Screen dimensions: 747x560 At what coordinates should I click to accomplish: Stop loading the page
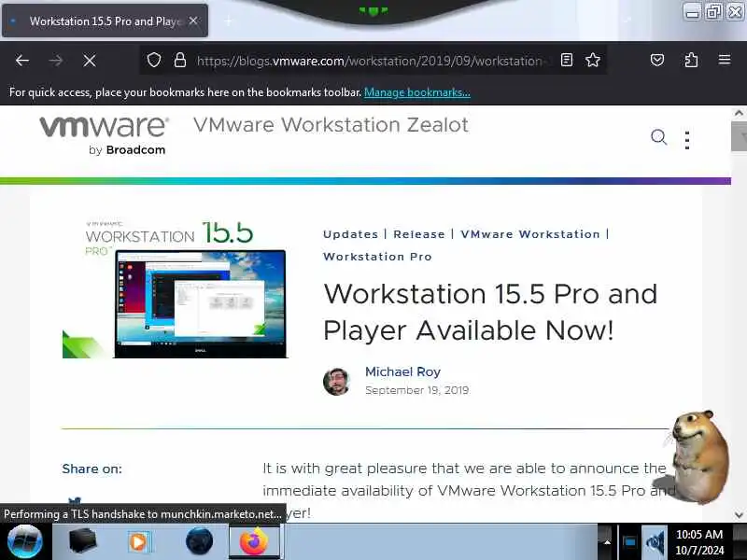coord(89,61)
